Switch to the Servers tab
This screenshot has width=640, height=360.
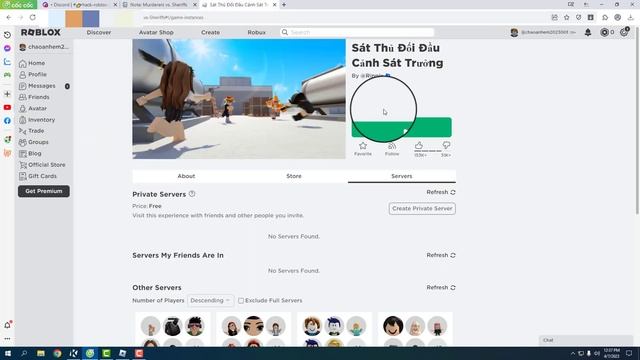pyautogui.click(x=402, y=176)
